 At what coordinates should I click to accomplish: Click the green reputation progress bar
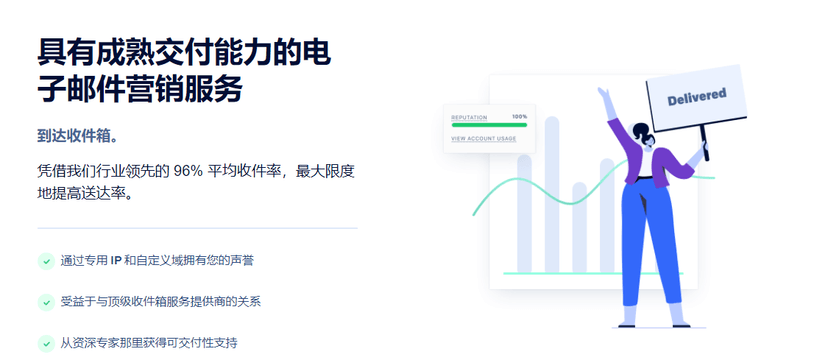(489, 125)
